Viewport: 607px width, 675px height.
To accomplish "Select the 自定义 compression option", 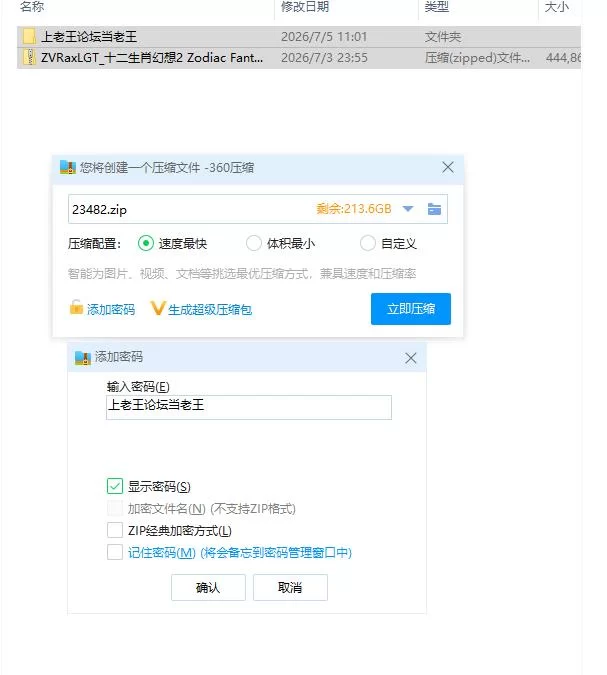I will point(368,244).
